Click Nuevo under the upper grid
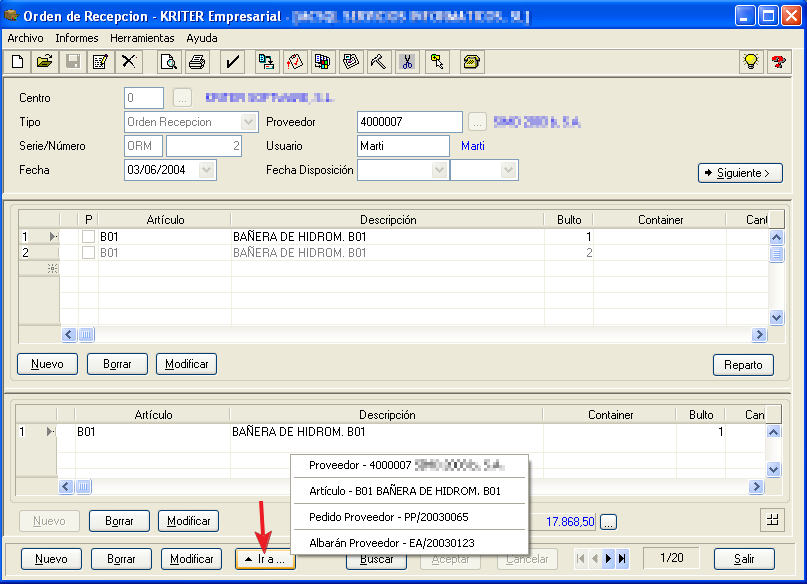This screenshot has width=807, height=584. 47,364
